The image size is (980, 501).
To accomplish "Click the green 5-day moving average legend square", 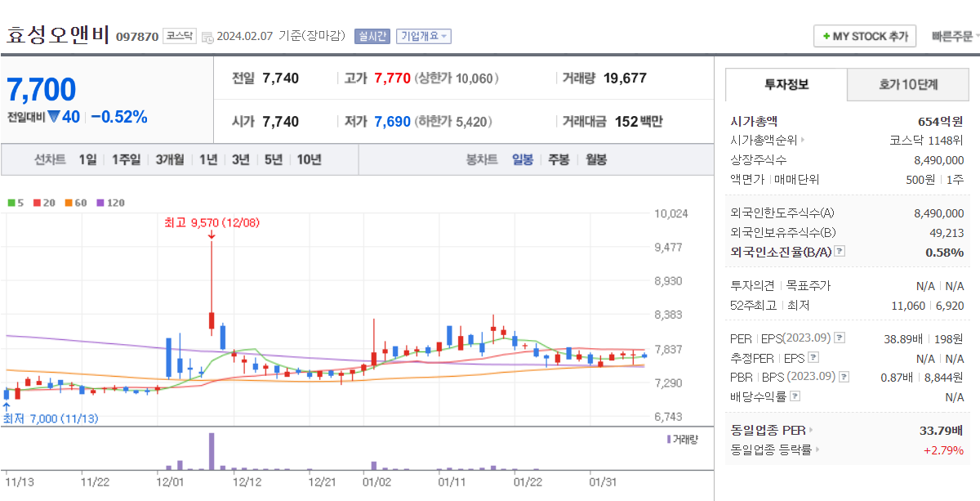I will [x=11, y=203].
